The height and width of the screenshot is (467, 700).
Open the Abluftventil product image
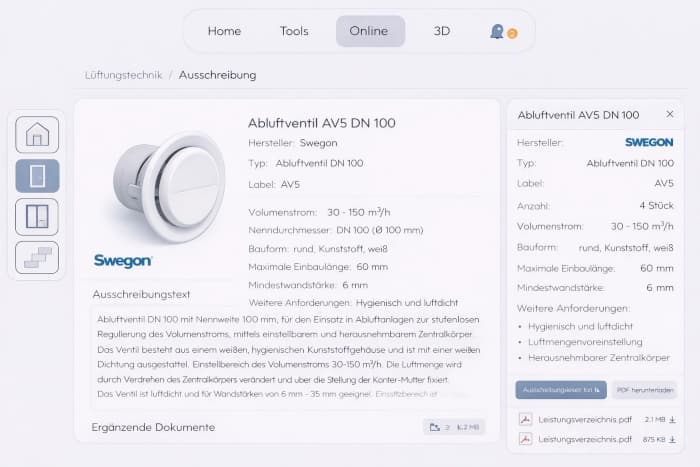167,188
